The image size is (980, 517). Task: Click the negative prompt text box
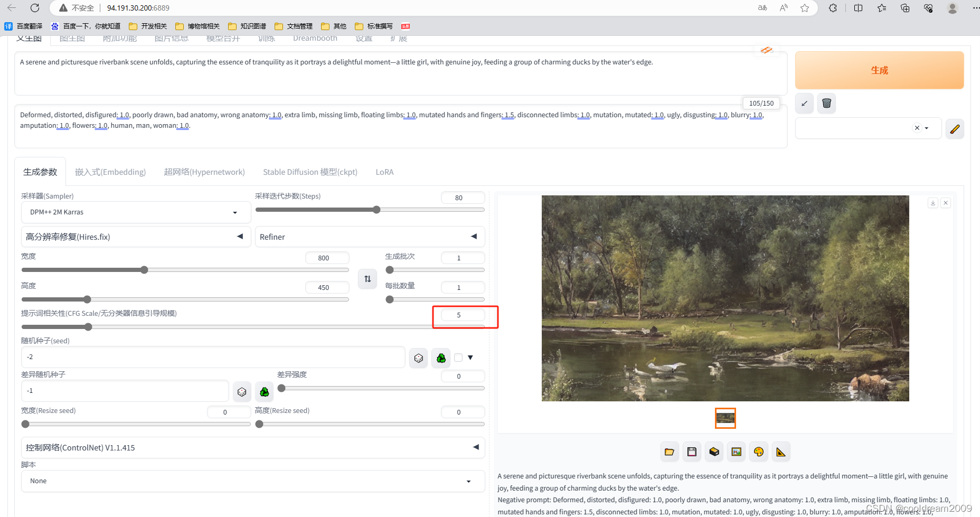[401, 126]
